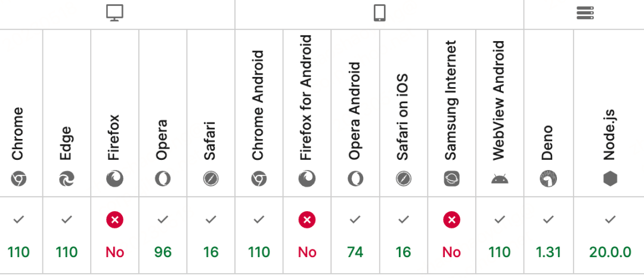Screen dimensions: 644x278
Task: Click the Edge browser logo
Action: tap(67, 178)
